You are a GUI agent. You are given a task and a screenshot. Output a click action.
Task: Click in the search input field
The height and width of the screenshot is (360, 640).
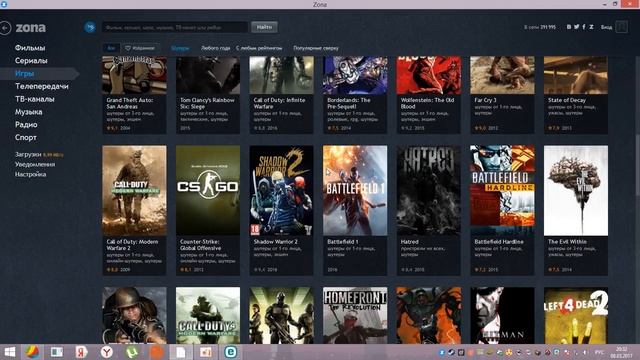(175, 27)
